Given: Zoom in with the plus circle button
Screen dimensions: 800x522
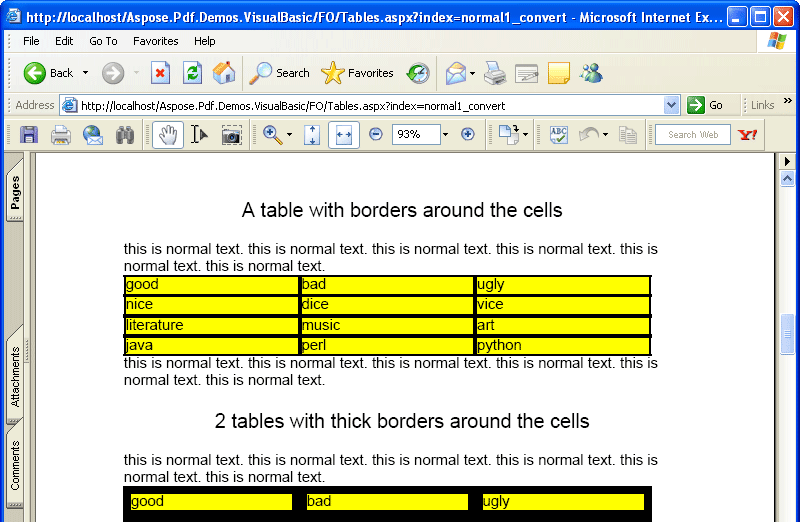Looking at the screenshot, I should [x=467, y=134].
